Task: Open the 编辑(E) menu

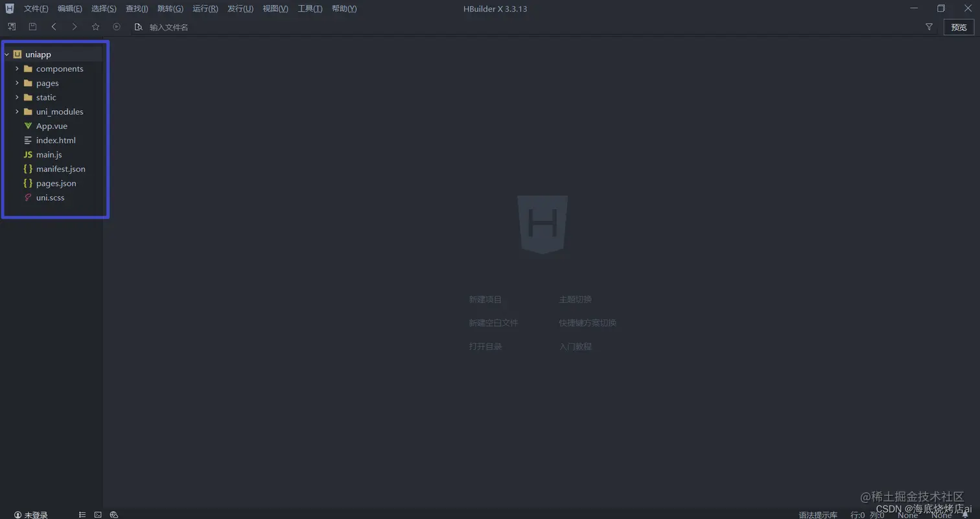Action: [x=70, y=8]
